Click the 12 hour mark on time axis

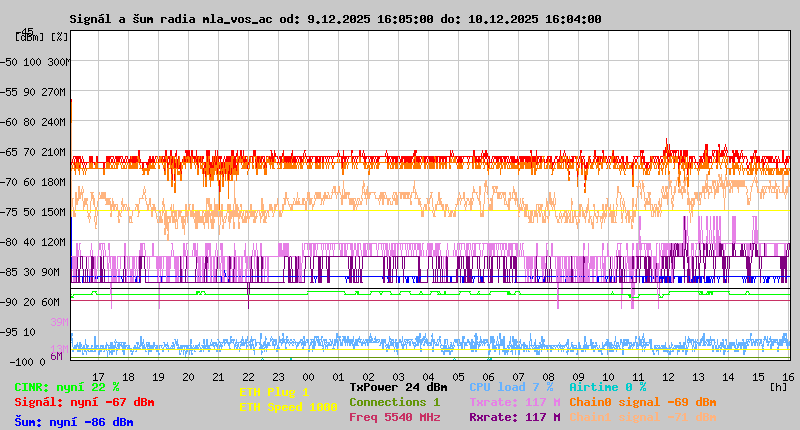click(668, 376)
